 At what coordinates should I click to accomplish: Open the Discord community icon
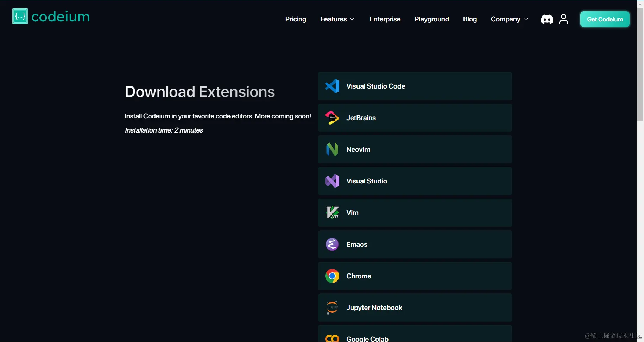(547, 19)
